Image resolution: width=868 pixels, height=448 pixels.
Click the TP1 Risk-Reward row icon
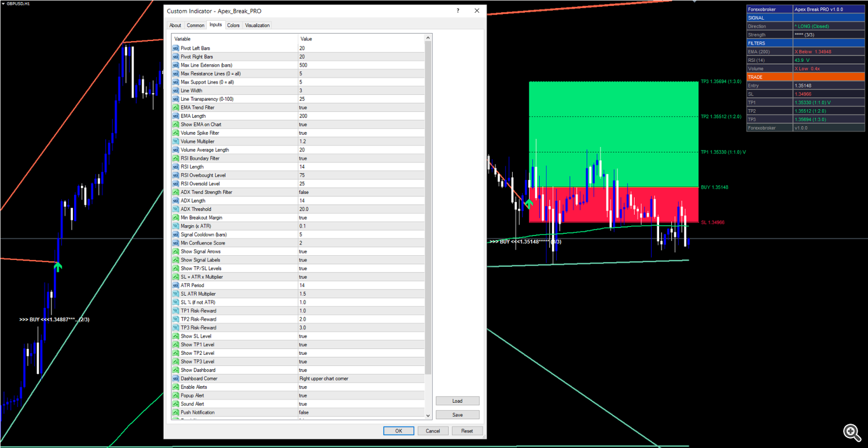tap(176, 311)
